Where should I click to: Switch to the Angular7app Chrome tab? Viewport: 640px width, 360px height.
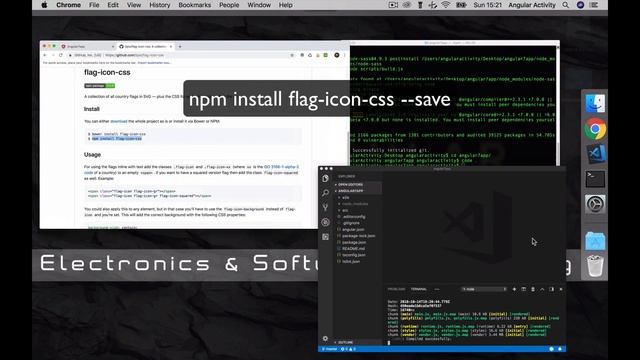(x=87, y=47)
